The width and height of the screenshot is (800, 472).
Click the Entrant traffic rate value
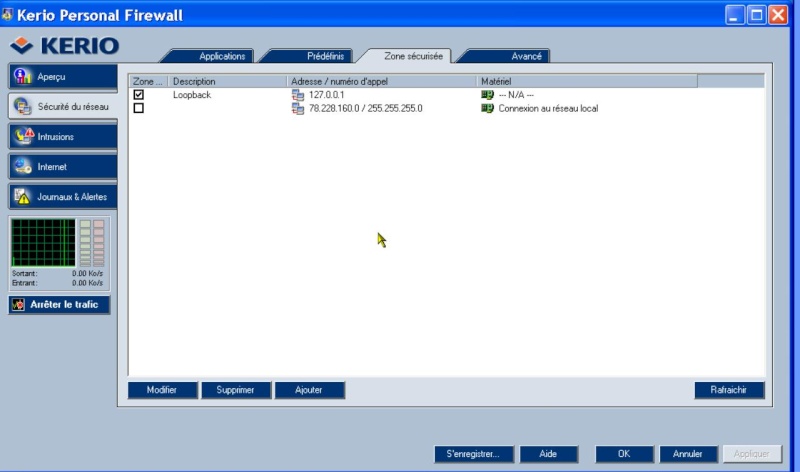coord(87,283)
